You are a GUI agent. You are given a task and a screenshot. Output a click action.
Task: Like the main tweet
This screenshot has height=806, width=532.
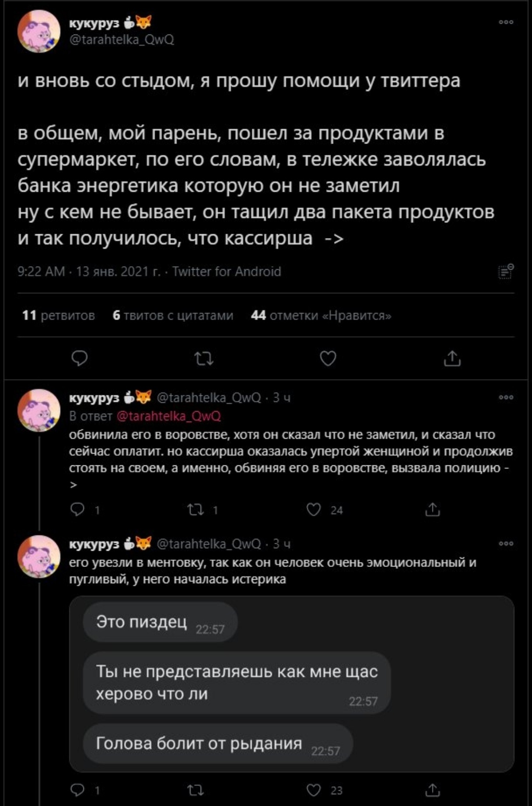coord(328,358)
